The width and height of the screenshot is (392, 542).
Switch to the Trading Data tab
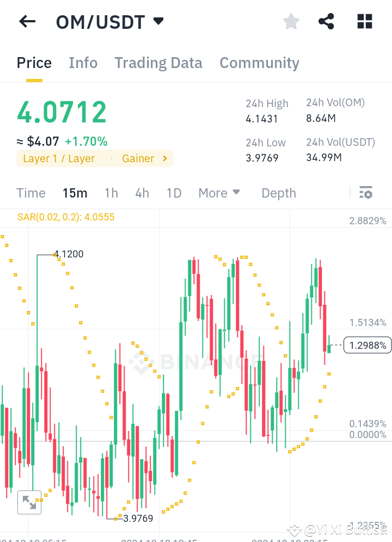point(158,63)
